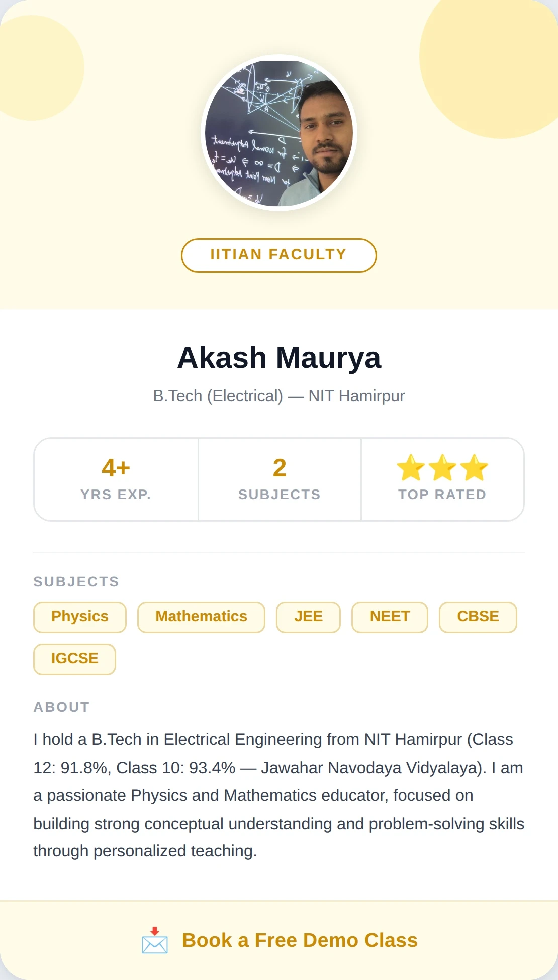
Task: Select the name Akash Maurya
Action: coord(279,357)
